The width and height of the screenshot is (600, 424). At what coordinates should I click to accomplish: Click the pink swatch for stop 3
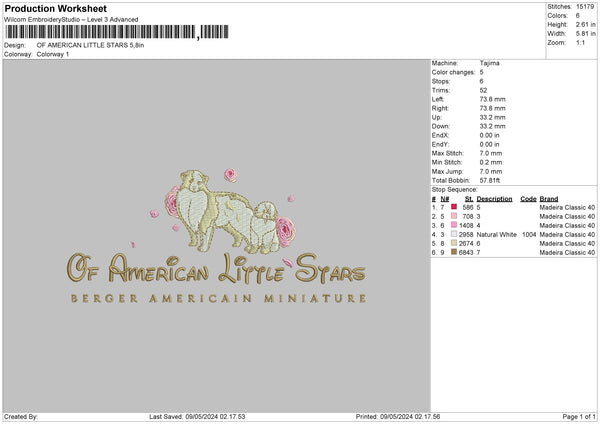coord(454,225)
